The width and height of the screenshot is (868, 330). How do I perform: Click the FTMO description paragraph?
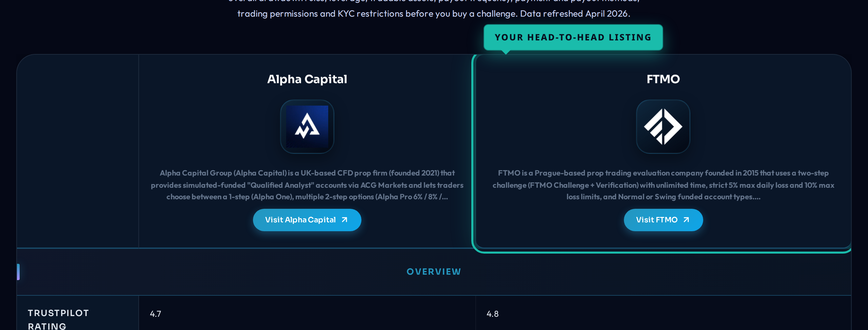(663, 185)
